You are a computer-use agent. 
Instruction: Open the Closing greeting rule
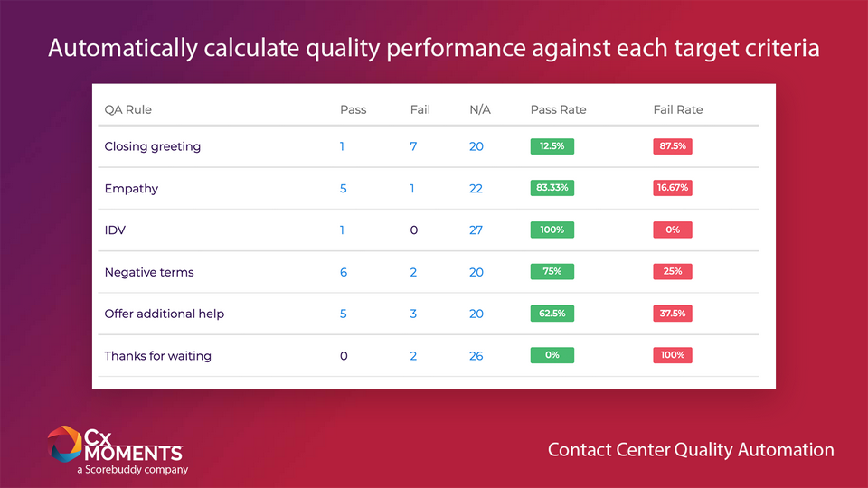tap(152, 146)
